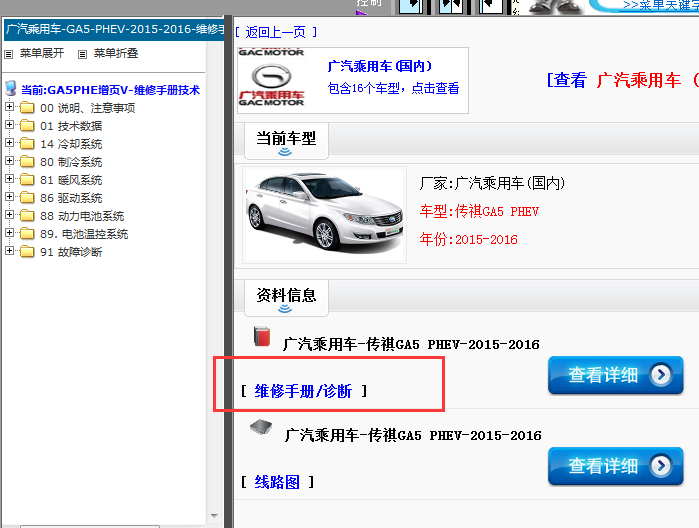Expand the 00 说明、注意事项 tree node

click(x=9, y=107)
